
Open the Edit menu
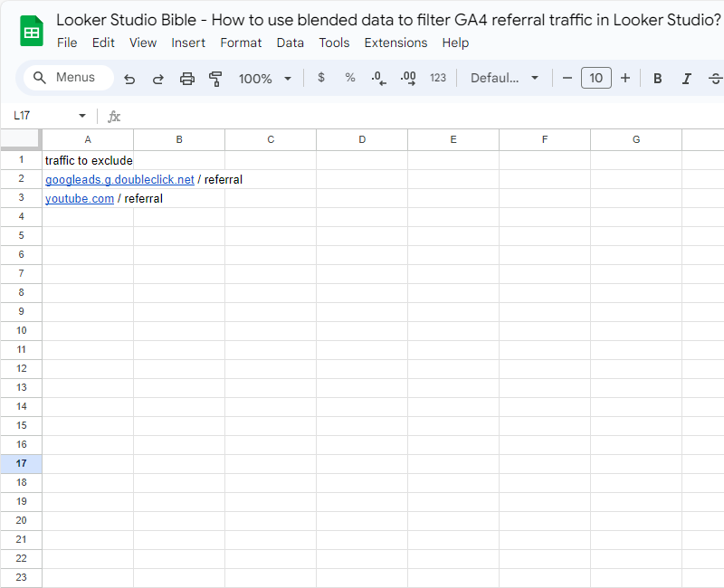(x=103, y=43)
